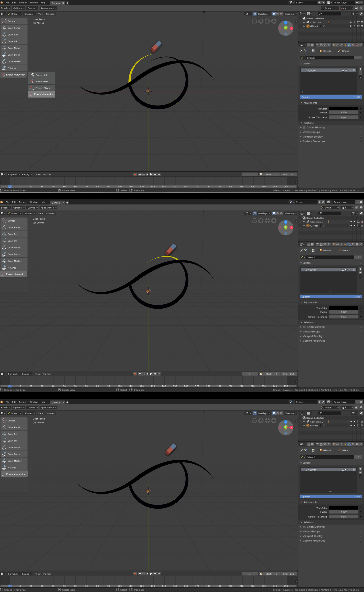Open Curves dropdown in bottom window header

[x=32, y=407]
